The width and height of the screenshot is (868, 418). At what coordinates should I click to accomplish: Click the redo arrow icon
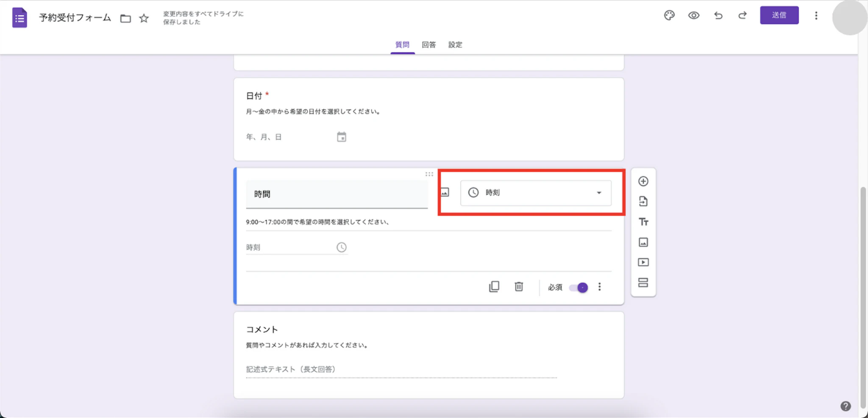point(743,16)
